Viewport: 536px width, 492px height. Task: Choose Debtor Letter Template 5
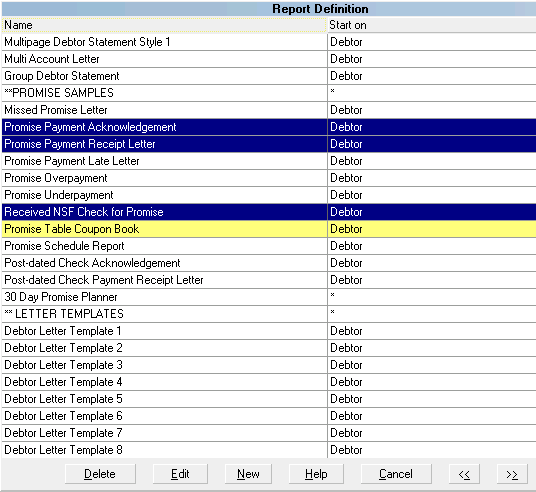click(269, 399)
